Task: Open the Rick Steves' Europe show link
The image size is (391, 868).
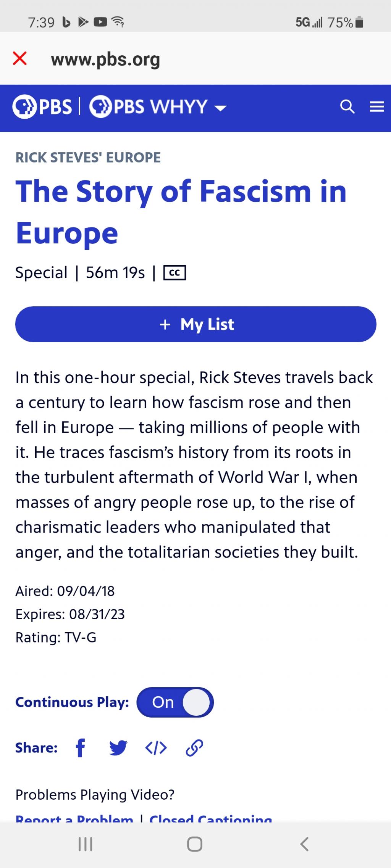Action: (88, 157)
